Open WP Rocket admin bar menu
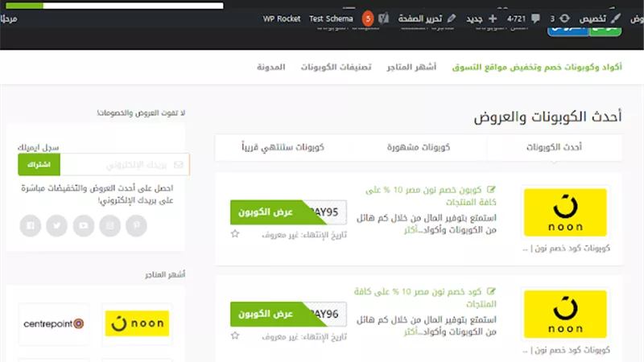 [281, 19]
